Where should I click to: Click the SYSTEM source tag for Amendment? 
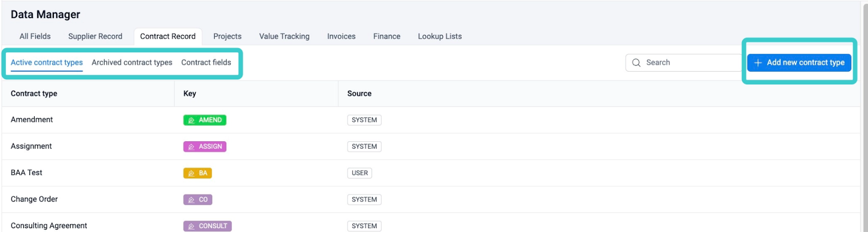tap(364, 120)
